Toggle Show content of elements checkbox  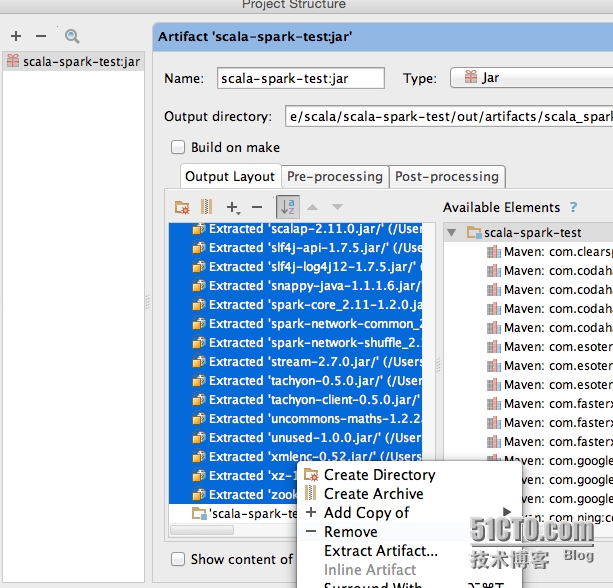tap(178, 559)
